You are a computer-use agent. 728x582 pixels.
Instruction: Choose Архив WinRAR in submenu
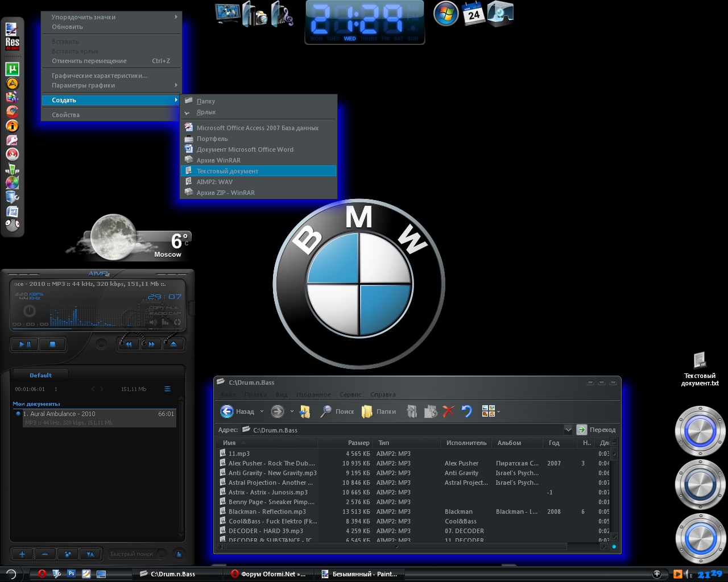tap(259, 160)
